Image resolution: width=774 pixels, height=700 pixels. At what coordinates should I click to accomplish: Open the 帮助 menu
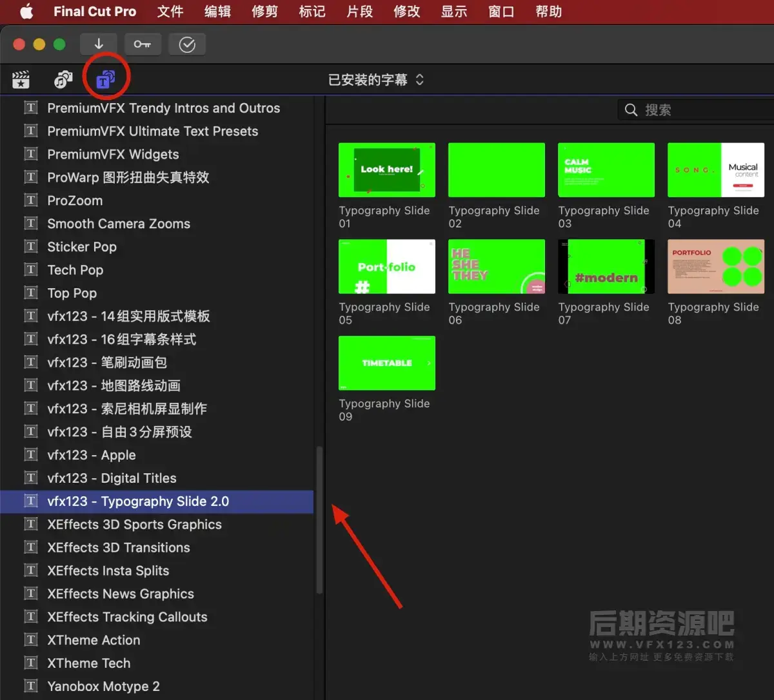[548, 12]
